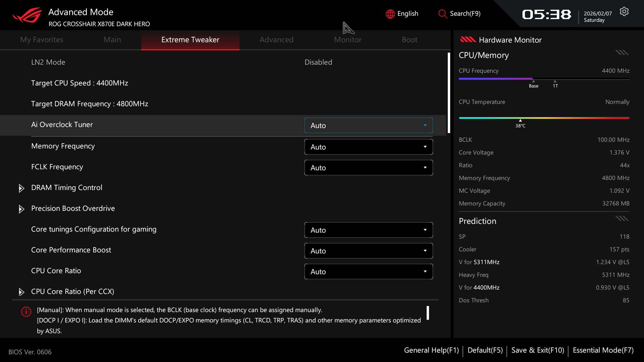Viewport: 644px width, 362px height.
Task: Open the Memory Frequency dropdown
Action: 368,147
